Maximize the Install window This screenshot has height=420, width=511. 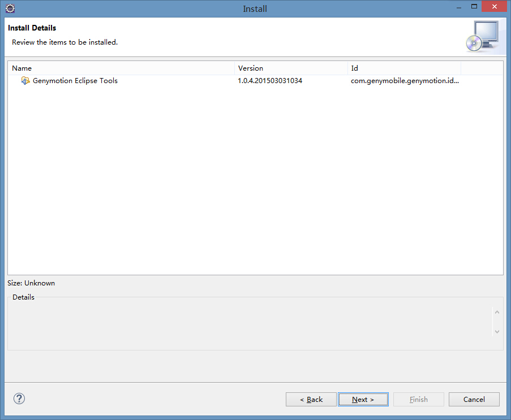(474, 7)
